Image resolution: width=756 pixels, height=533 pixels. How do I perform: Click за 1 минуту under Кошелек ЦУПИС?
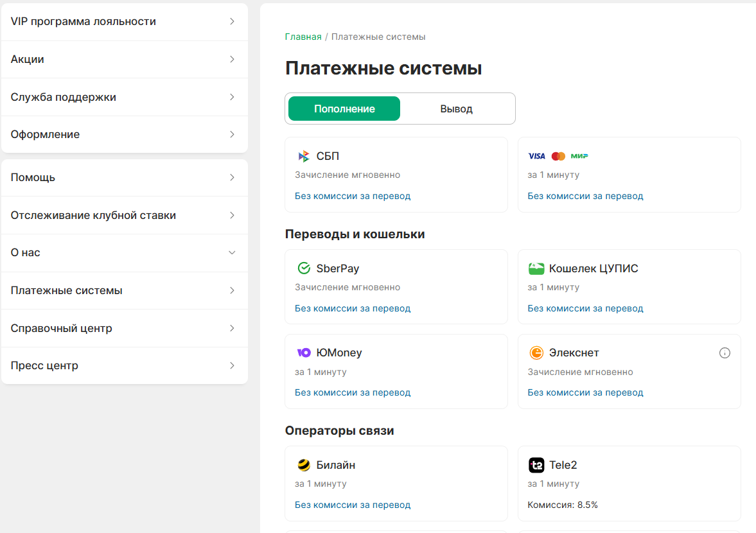554,287
